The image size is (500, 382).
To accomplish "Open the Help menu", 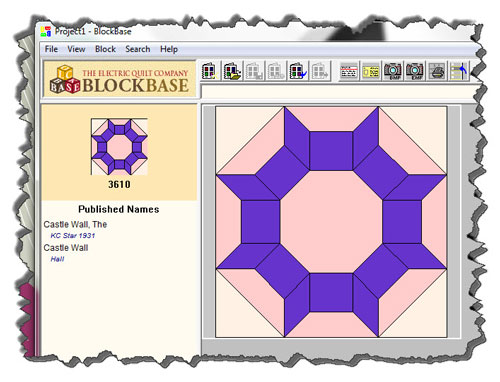I will [x=169, y=49].
